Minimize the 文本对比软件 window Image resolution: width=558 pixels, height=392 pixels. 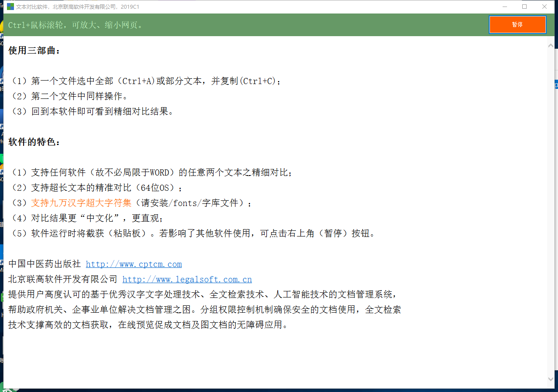pos(505,7)
